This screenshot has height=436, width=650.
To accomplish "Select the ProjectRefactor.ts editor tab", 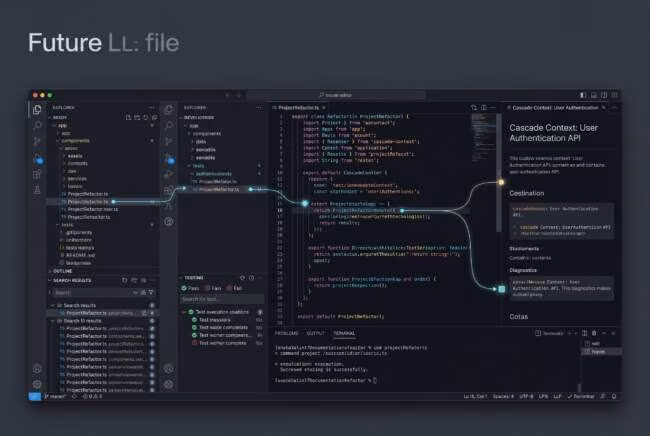I will tap(298, 108).
